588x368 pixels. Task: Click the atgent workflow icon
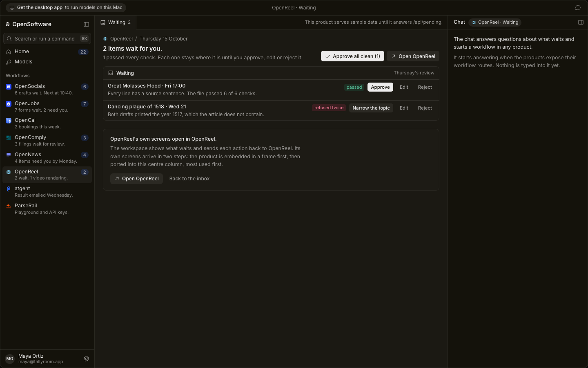[x=9, y=189]
